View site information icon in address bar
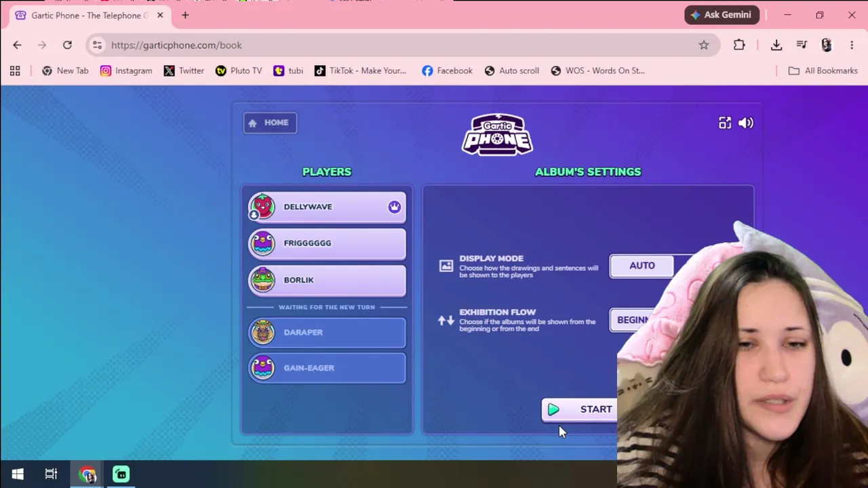This screenshot has height=488, width=868. tap(97, 45)
